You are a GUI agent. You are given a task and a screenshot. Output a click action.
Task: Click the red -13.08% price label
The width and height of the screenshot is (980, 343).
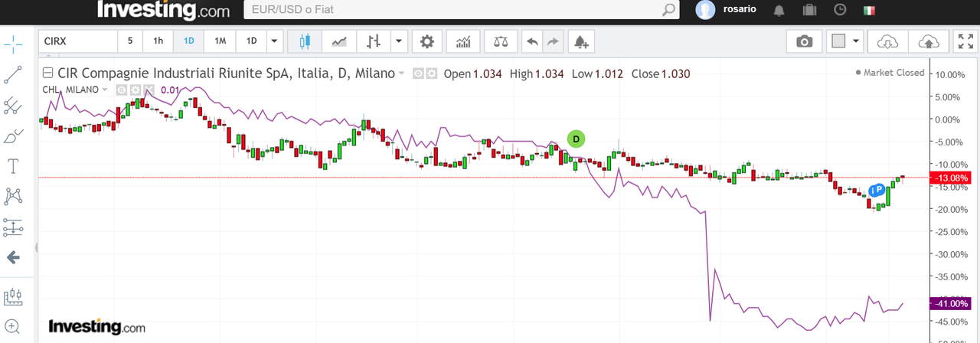949,178
